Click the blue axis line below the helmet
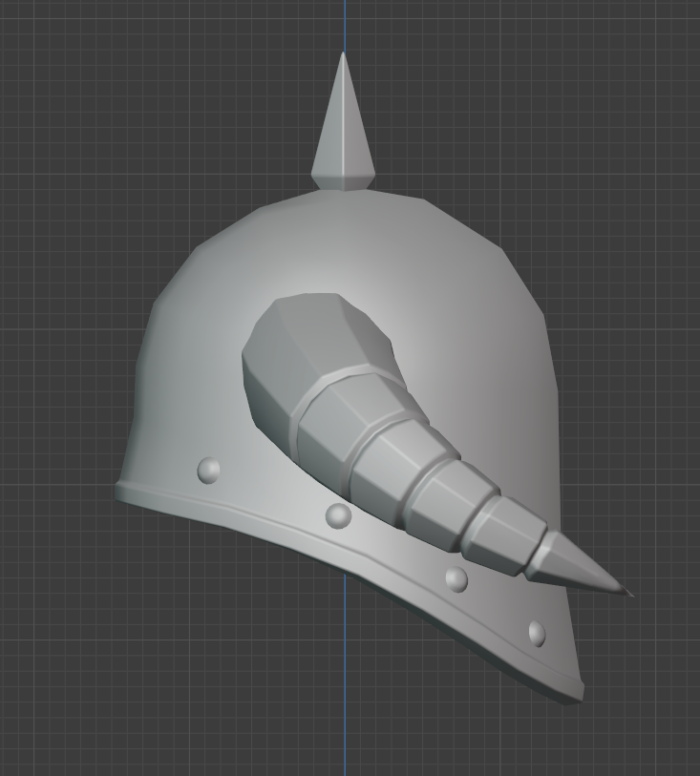700x776 pixels. [x=345, y=673]
